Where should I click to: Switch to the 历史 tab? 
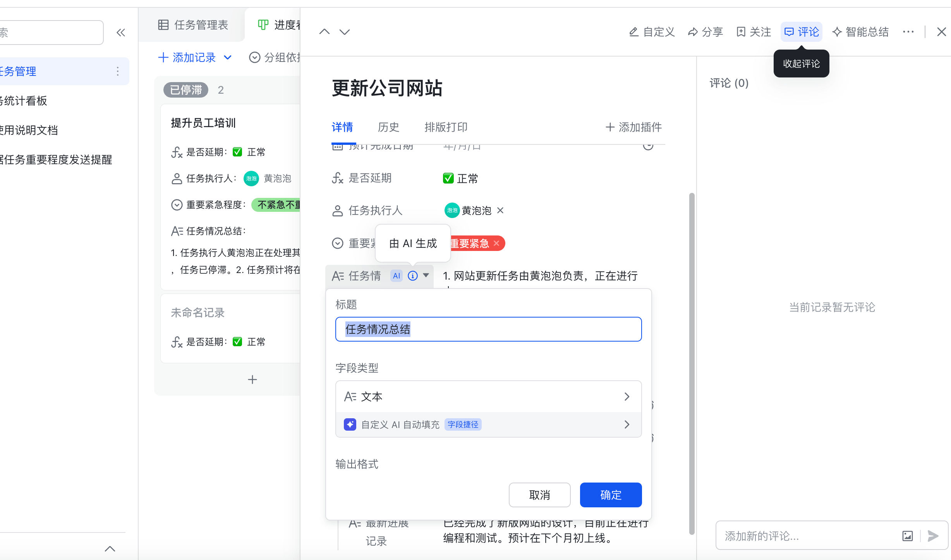[x=388, y=127]
